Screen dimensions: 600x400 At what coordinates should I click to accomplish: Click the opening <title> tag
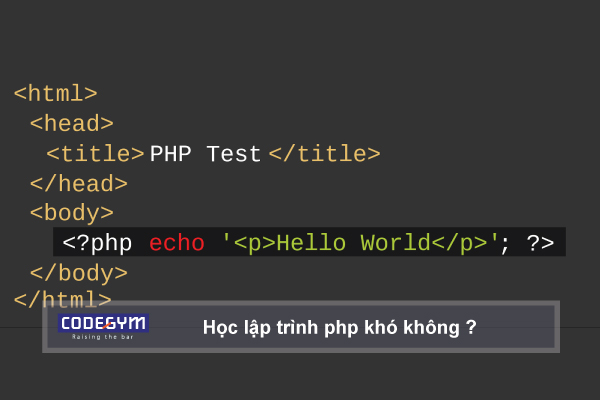pos(95,154)
